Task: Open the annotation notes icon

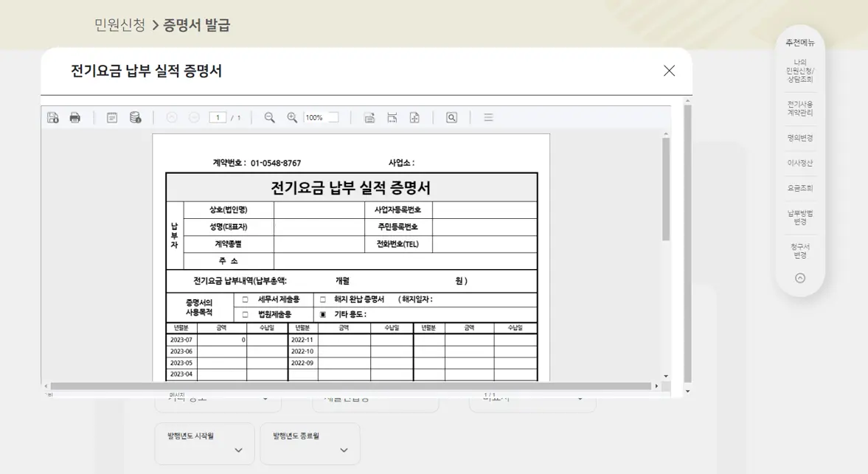Action: tap(111, 116)
